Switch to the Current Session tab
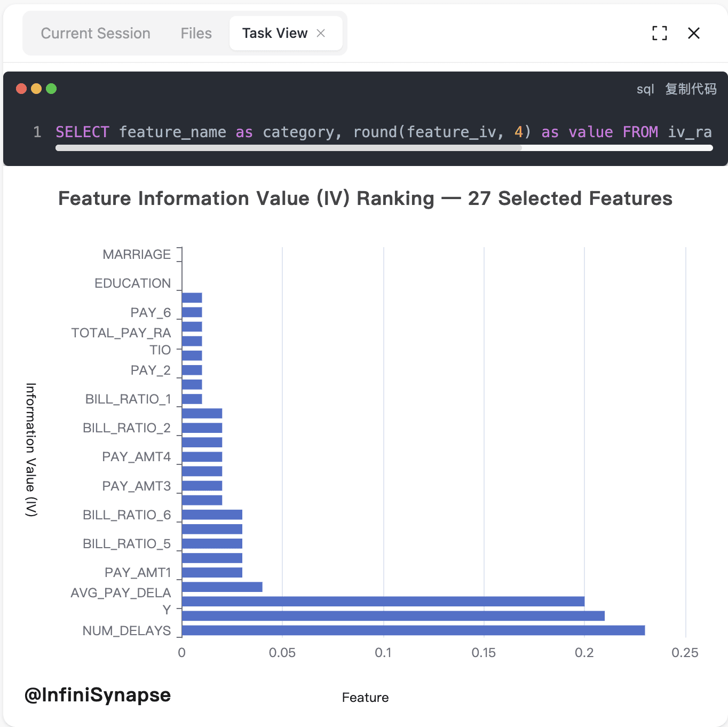Image resolution: width=728 pixels, height=727 pixels. click(96, 33)
